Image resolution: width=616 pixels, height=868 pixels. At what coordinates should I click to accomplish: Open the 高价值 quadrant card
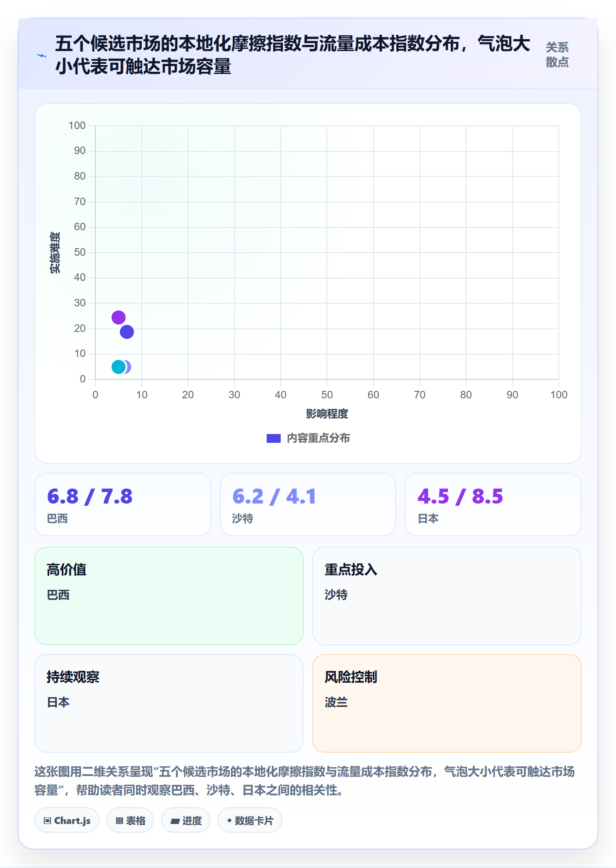[x=169, y=596]
